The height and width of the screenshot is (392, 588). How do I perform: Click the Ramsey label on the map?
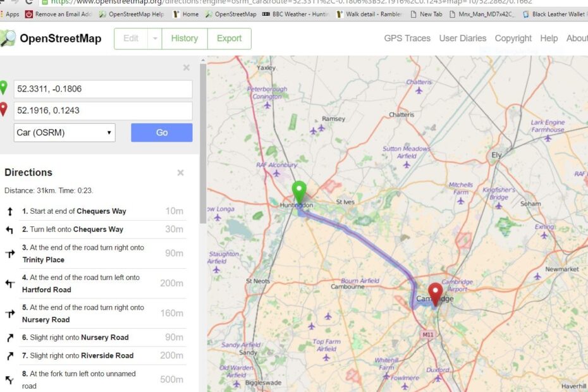click(333, 118)
